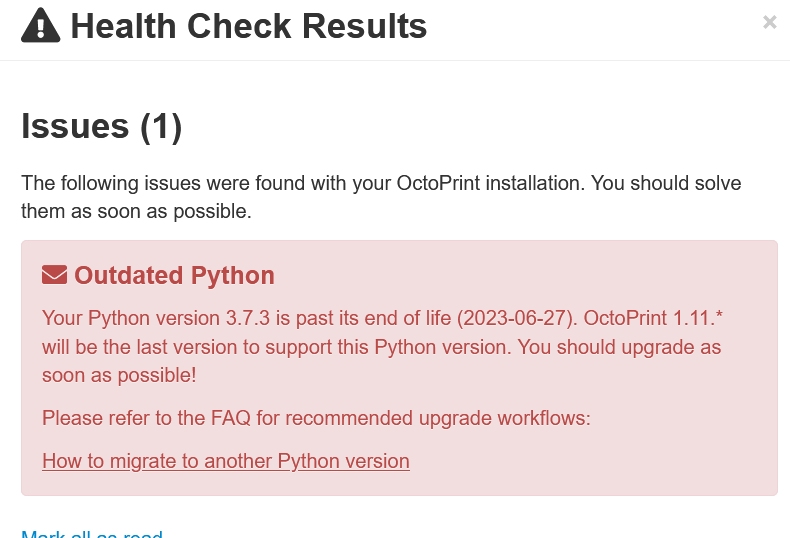Image resolution: width=790 pixels, height=538 pixels.
Task: Click the OctoPrint 1.11.* version text
Action: (653, 318)
